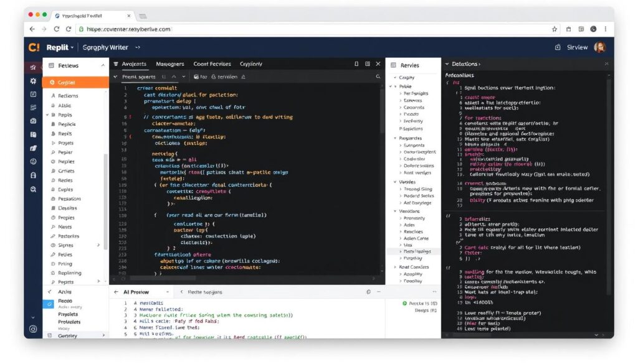
Task: Open the settings gear in left sidebar
Action: click(x=34, y=81)
